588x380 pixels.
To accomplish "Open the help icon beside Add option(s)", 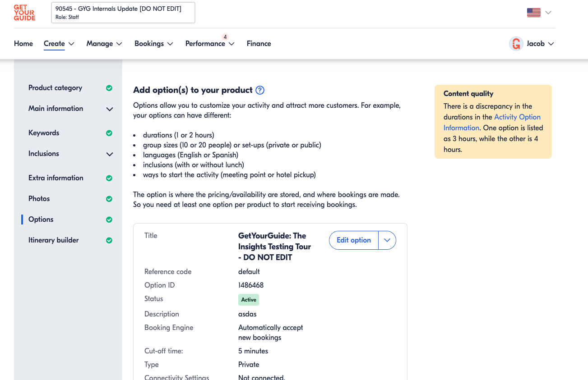I will [x=260, y=90].
